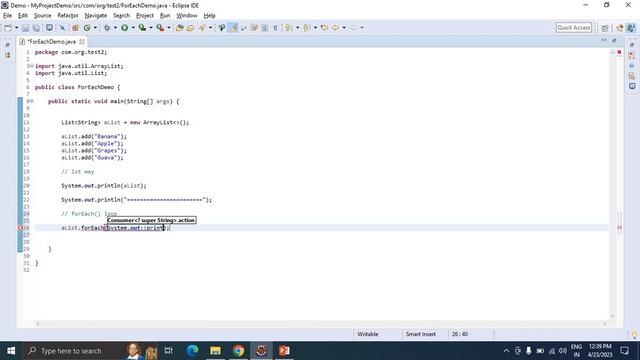Viewport: 640px width, 360px height.
Task: Open the Source menu
Action: 42,16
